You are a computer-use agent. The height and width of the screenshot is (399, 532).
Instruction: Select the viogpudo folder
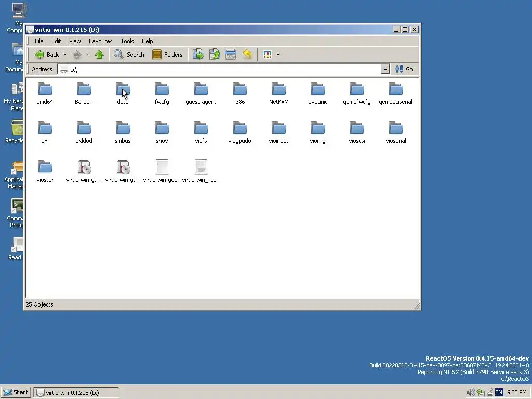[240, 132]
